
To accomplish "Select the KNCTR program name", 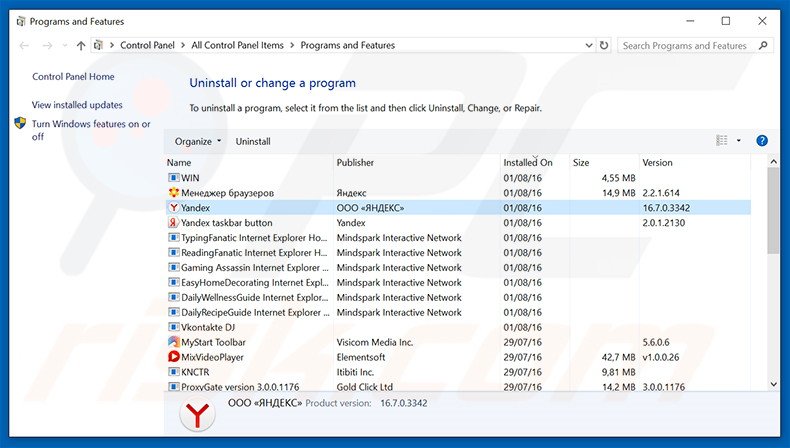I will pyautogui.click(x=195, y=372).
